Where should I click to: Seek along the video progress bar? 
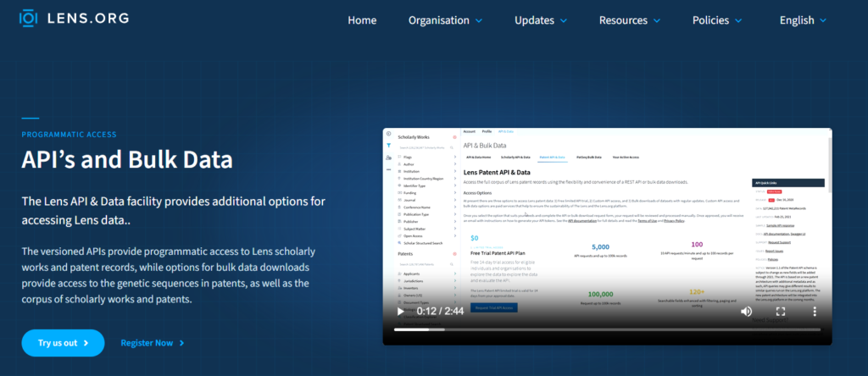click(607, 329)
